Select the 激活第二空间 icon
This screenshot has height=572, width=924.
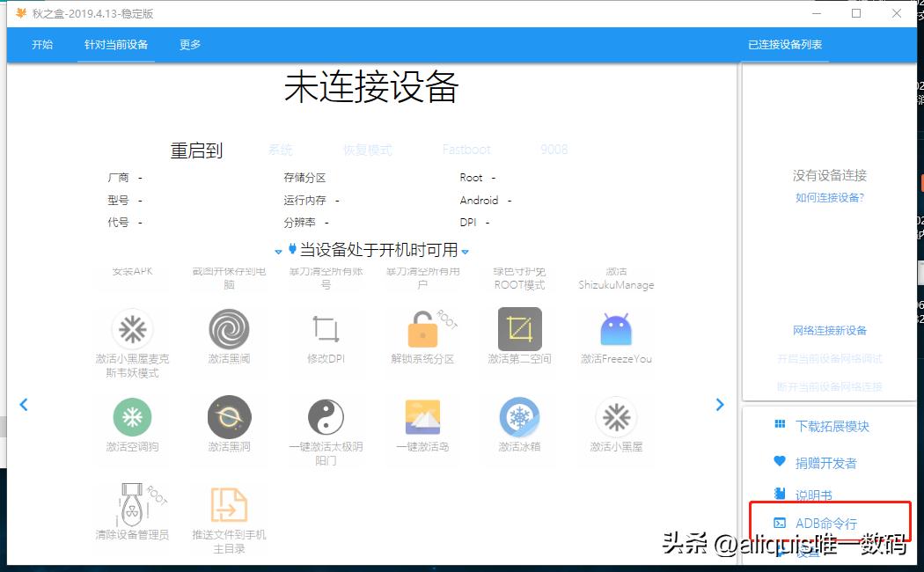pos(520,329)
